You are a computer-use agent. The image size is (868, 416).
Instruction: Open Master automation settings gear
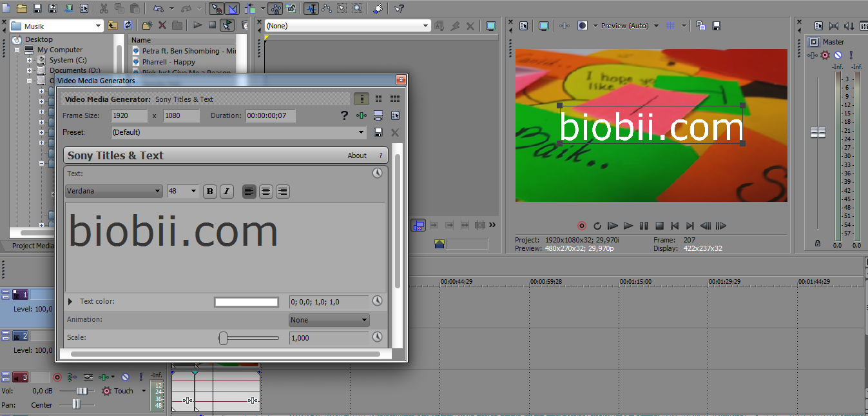coord(825,55)
